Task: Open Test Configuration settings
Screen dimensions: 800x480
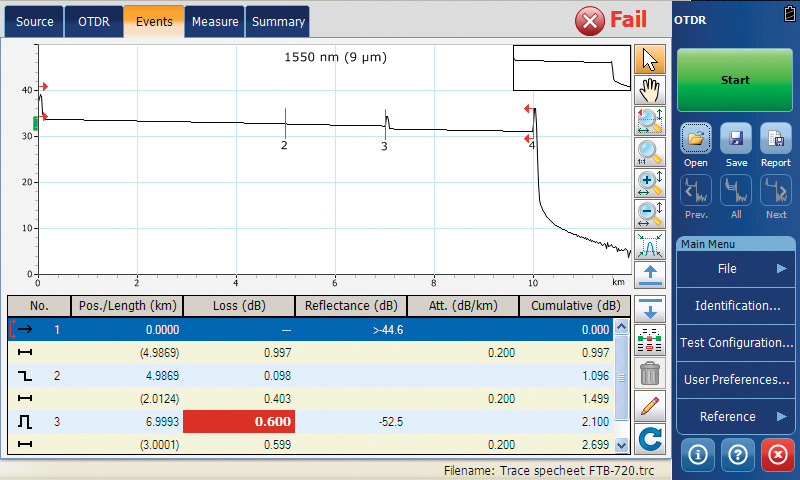Action: coord(735,342)
